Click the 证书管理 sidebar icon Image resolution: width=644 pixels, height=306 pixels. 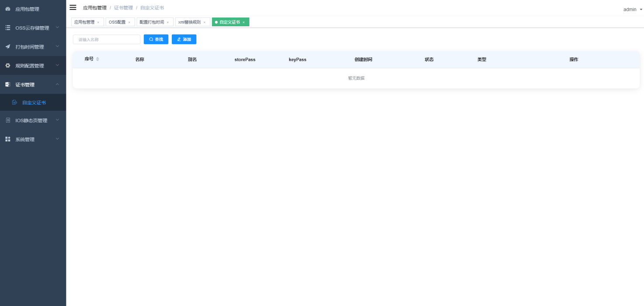[7, 84]
